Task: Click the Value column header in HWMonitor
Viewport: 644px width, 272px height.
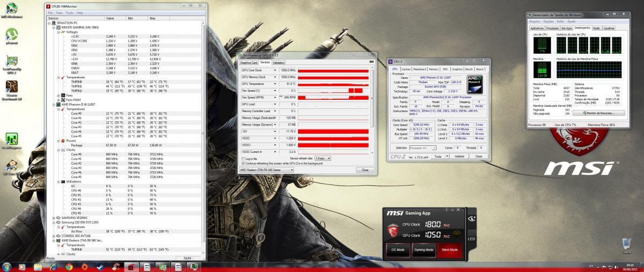Action: pos(115,18)
